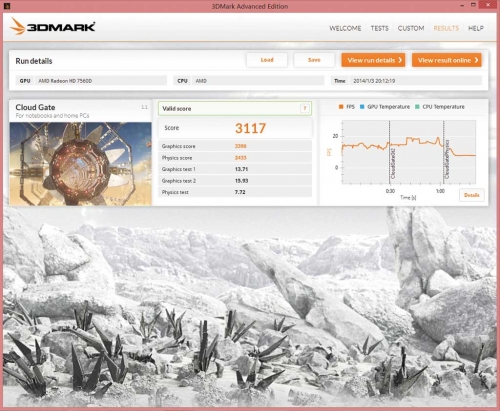Click the Physics score row
Screen dimensions: 500x411
click(235, 158)
